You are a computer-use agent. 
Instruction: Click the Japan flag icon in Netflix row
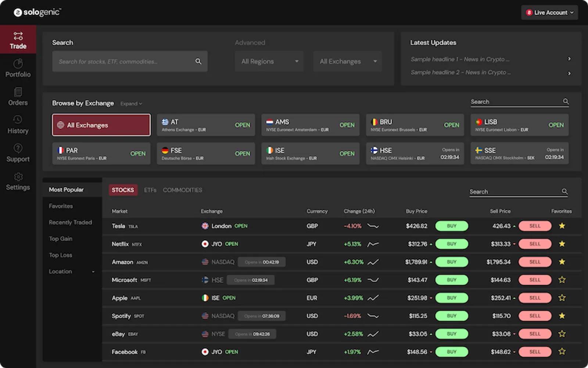[x=205, y=244]
